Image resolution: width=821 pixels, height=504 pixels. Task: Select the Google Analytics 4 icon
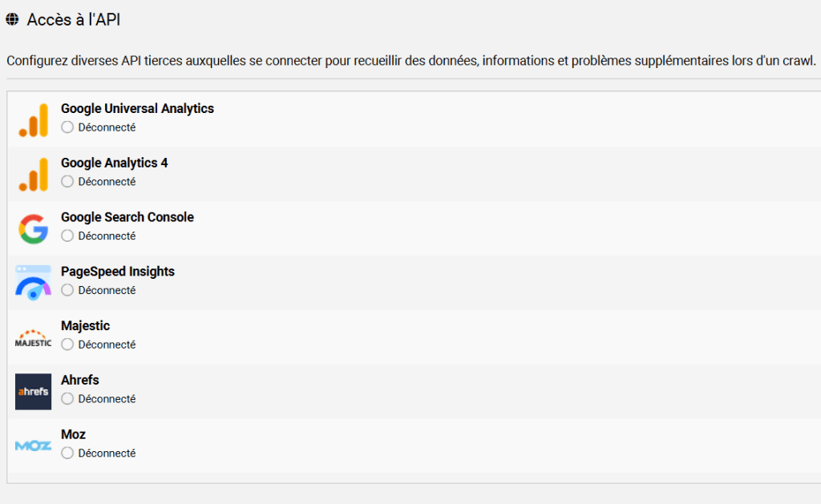pos(33,171)
